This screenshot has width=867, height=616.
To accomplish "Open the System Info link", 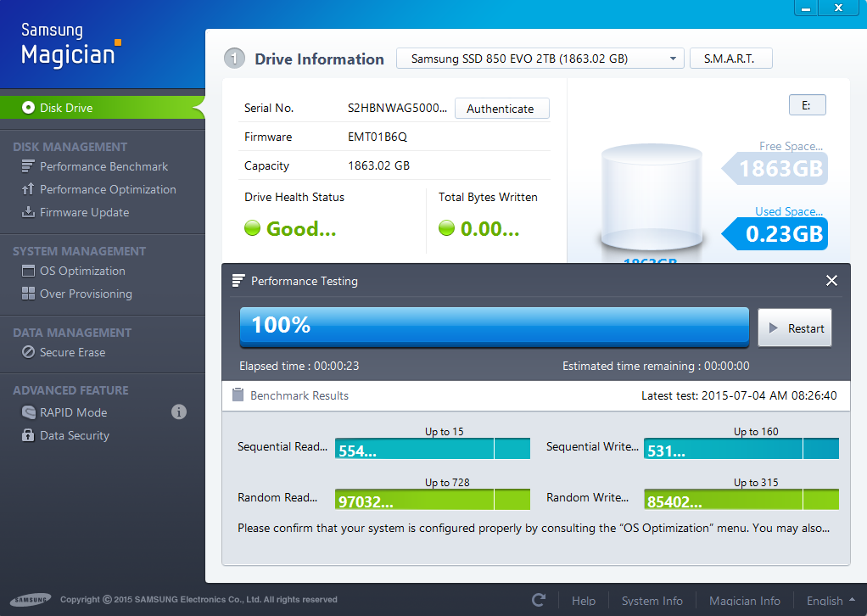I will tap(652, 600).
